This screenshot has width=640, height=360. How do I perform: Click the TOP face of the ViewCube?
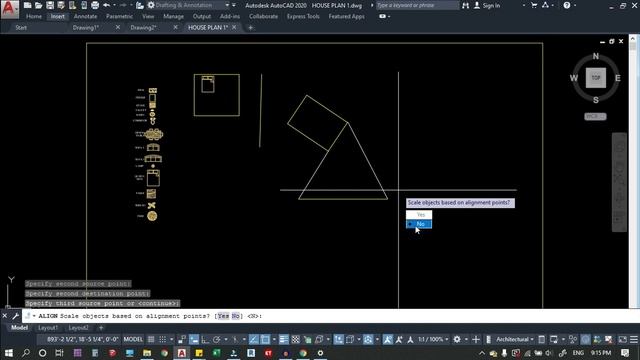[596, 78]
